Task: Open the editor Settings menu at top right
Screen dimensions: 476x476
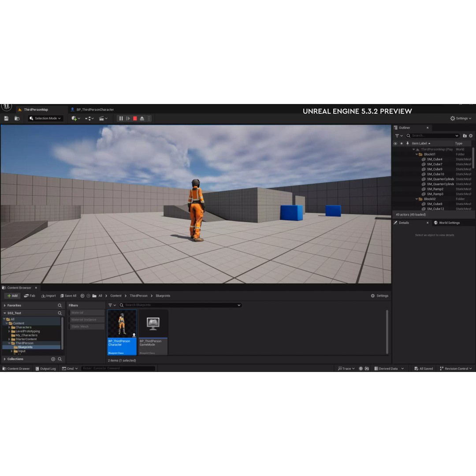Action: pyautogui.click(x=461, y=119)
